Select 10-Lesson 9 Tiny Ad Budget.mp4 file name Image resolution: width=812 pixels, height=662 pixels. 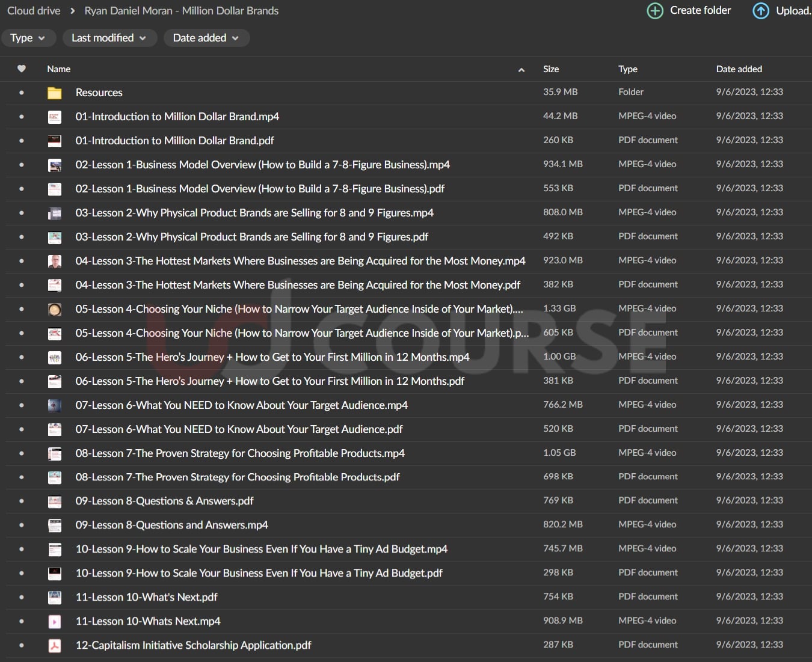coord(261,549)
